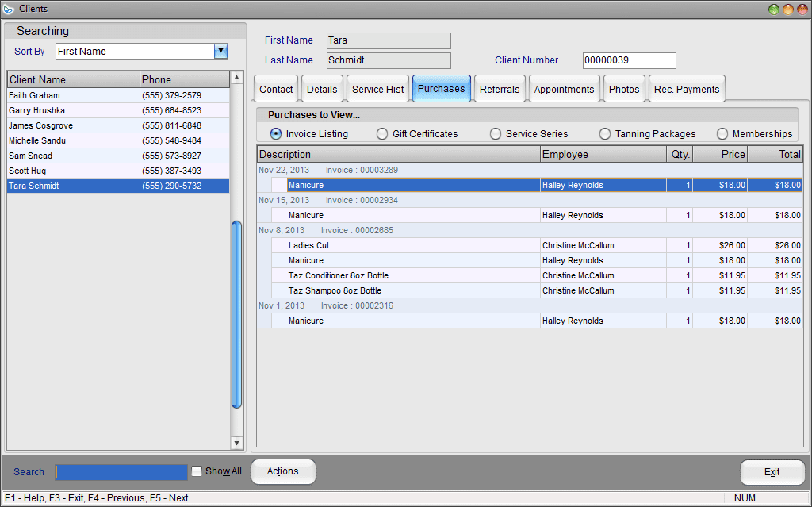Image resolution: width=812 pixels, height=507 pixels.
Task: Select the Taz Shampoo 8oz Bottle row
Action: (537, 290)
